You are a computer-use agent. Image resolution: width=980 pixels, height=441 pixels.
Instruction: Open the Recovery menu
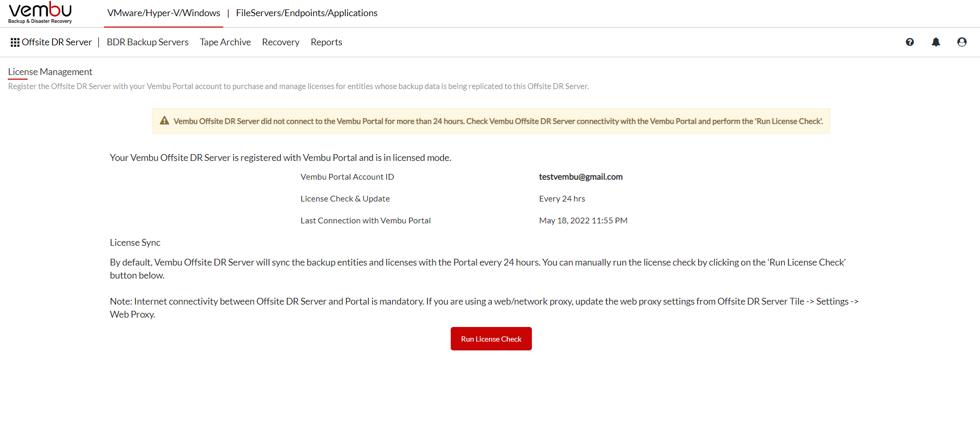coord(281,42)
